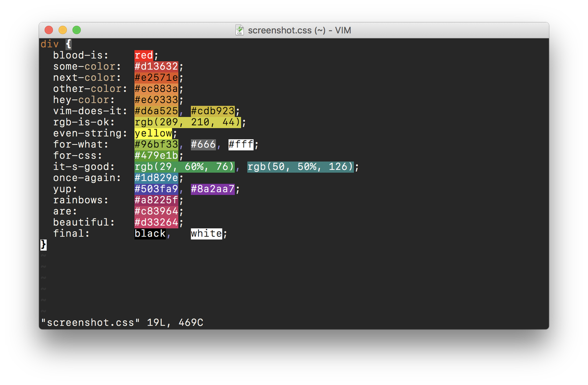Click the #d13632 color value
588x385 pixels.
point(156,67)
